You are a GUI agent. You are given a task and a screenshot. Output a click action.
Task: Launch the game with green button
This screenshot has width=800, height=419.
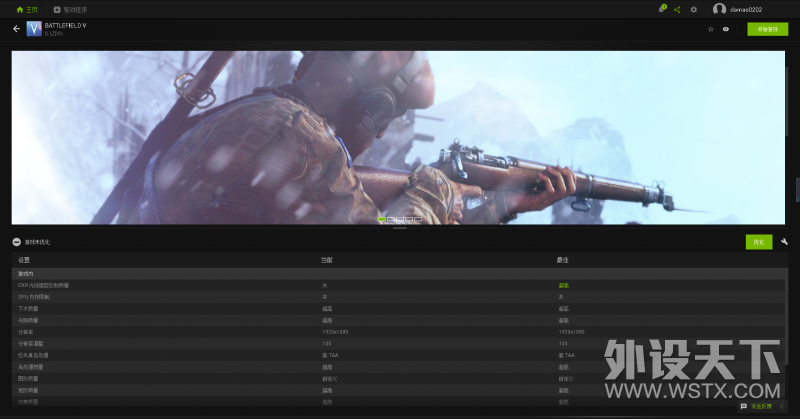click(767, 29)
